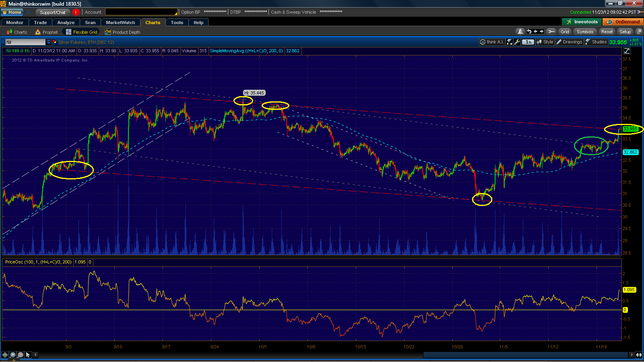Select the pointer cursor tool
The height and width of the screenshot is (362, 644).
click(28, 355)
